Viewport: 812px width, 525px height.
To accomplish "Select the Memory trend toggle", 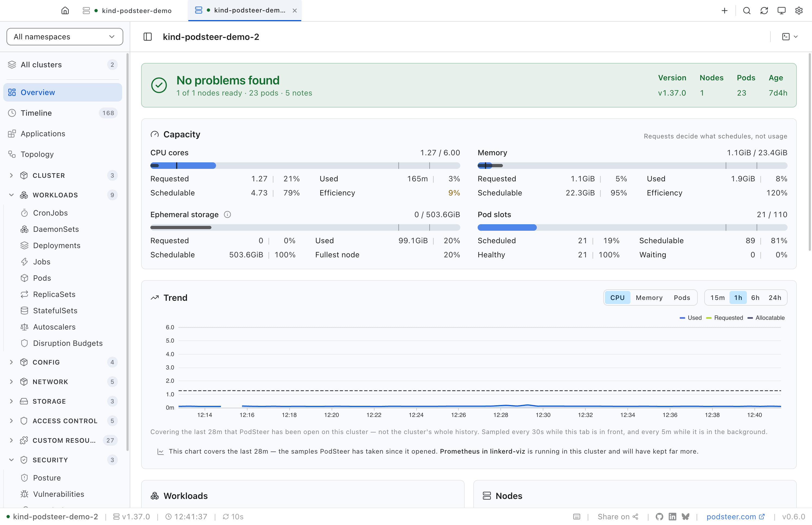I will point(649,298).
